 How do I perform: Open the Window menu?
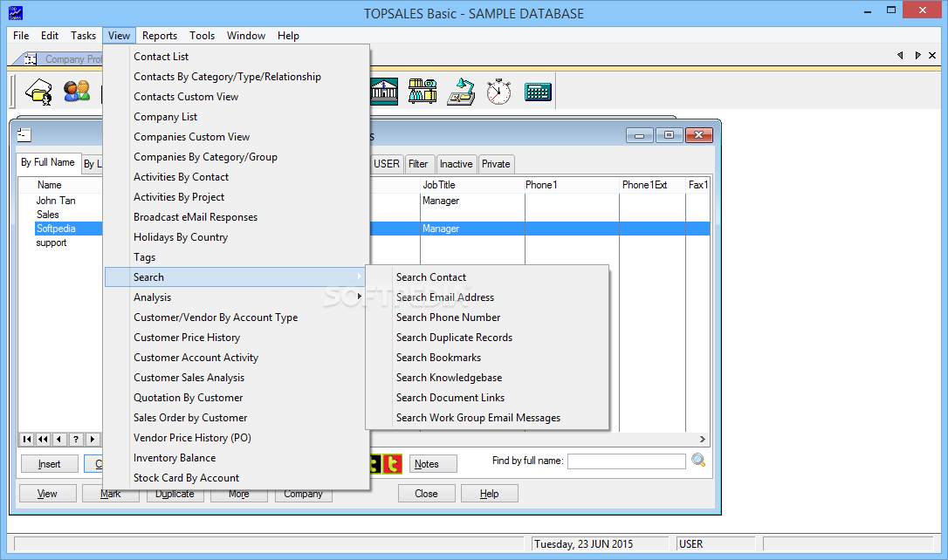[x=246, y=36]
